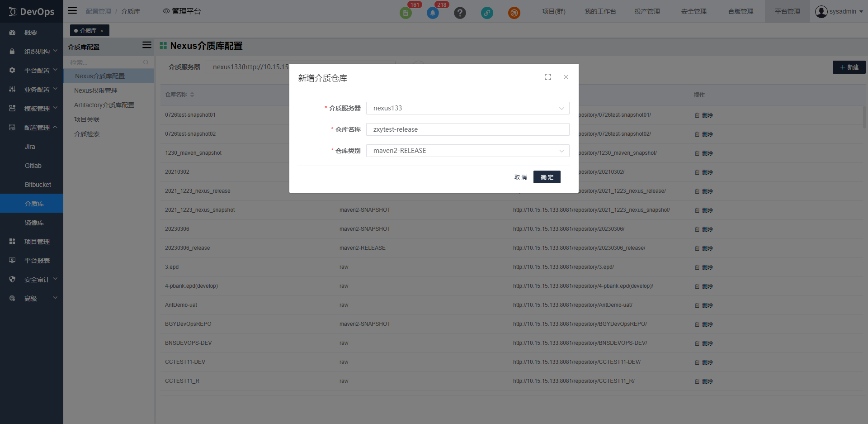The image size is (868, 424).
Task: Click the 仓库名称 input field
Action: point(467,129)
